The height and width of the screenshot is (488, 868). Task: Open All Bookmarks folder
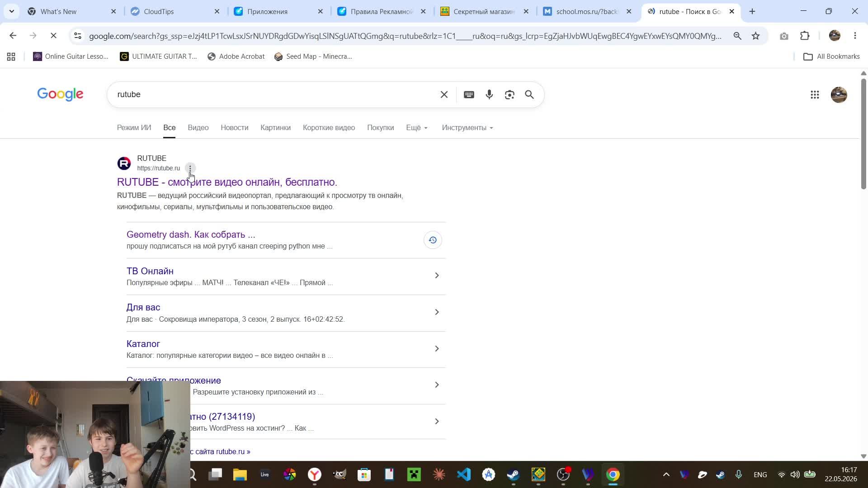tap(831, 56)
